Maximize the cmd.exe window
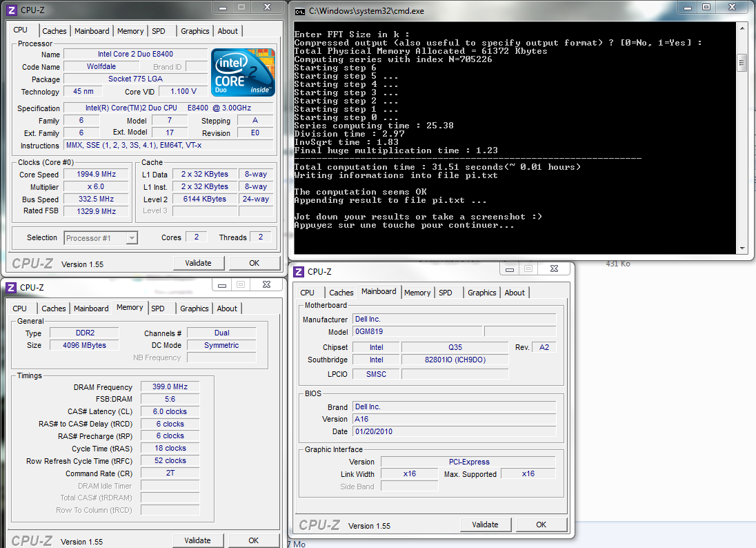Viewport: 756px width, 548px height. 706,8
